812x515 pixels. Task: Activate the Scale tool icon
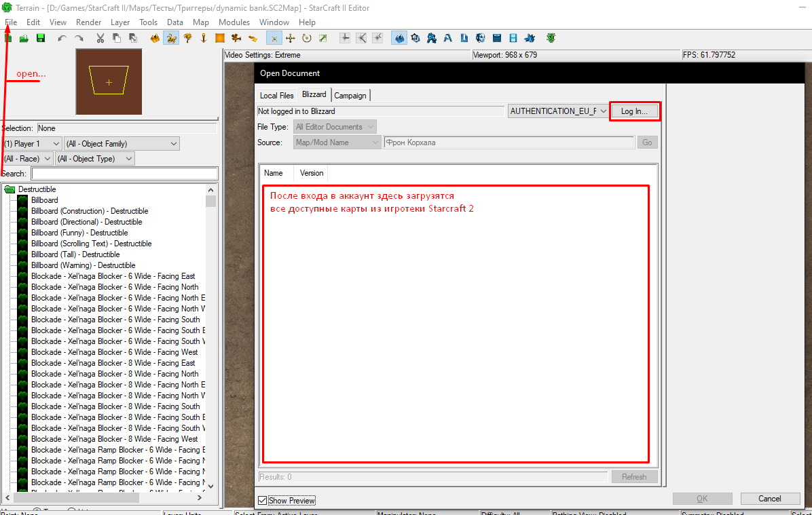click(323, 38)
